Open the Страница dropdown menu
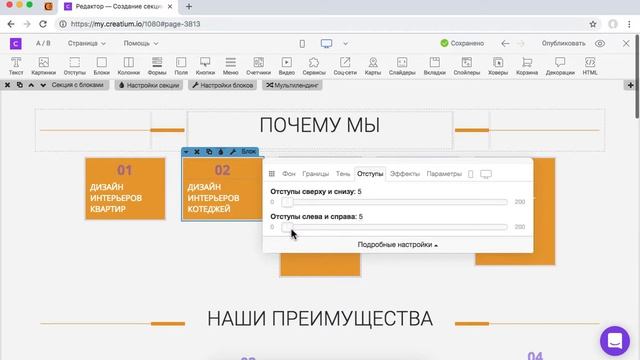This screenshot has height=360, width=640. point(87,43)
